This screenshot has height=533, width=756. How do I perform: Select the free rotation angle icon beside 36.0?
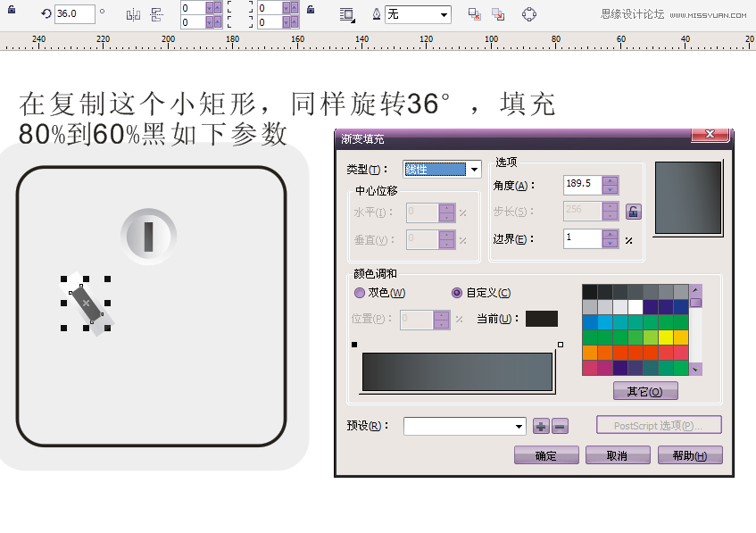click(x=46, y=14)
